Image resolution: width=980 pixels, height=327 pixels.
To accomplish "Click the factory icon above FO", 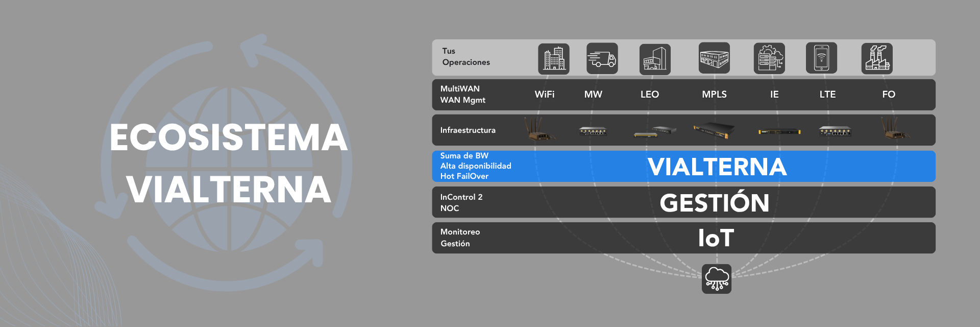I will (877, 58).
